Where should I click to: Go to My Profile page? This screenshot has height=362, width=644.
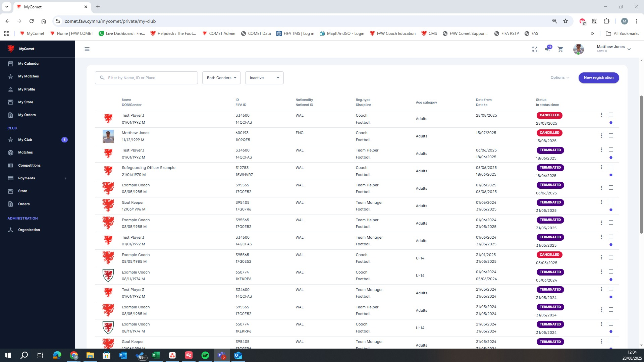(26, 89)
